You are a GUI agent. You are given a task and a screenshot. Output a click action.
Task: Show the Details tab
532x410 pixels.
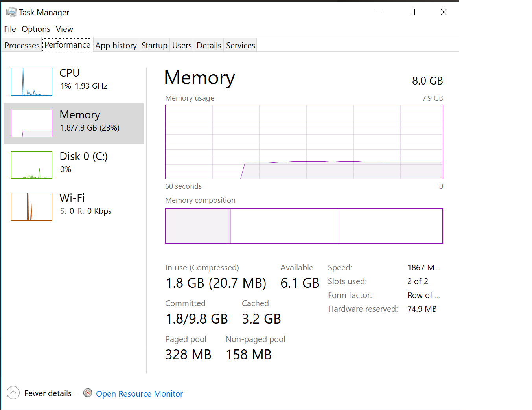(x=209, y=46)
